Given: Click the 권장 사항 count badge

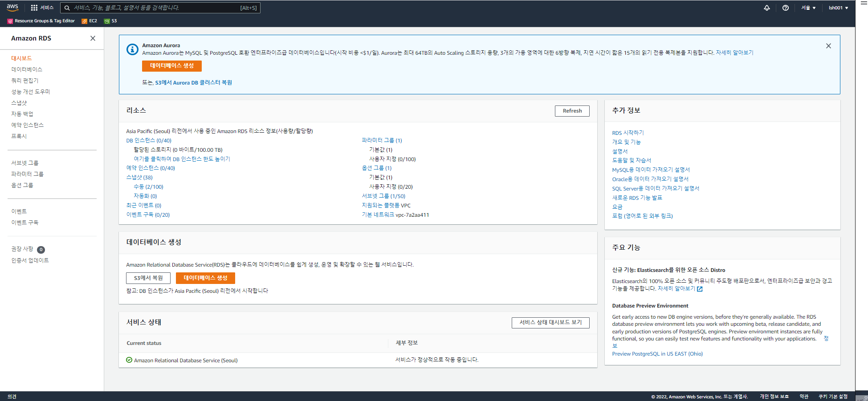Looking at the screenshot, I should [x=41, y=250].
